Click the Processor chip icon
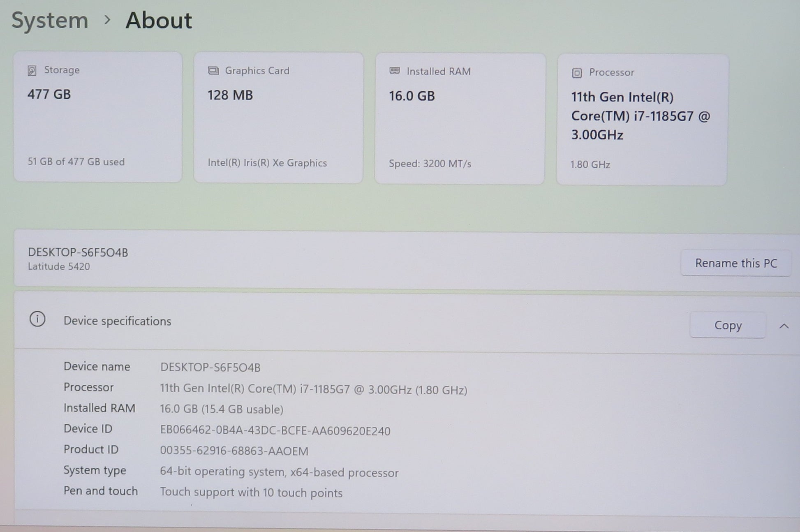Screen dimensions: 800x532 click(x=577, y=73)
